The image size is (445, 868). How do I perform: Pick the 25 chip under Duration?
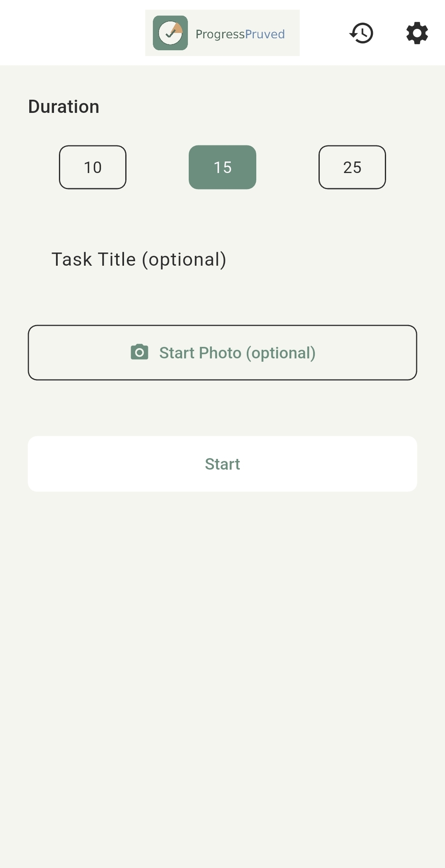click(x=352, y=167)
